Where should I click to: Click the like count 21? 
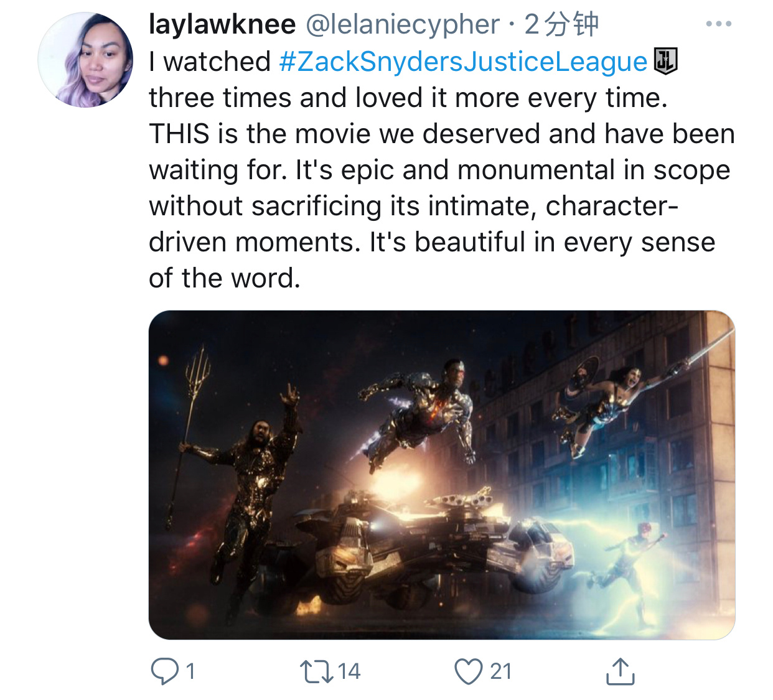(500, 671)
